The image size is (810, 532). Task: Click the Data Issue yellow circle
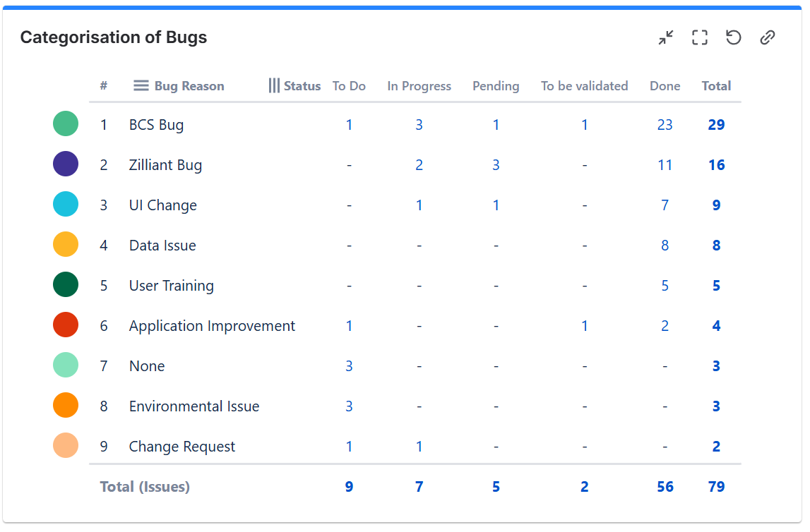66,245
